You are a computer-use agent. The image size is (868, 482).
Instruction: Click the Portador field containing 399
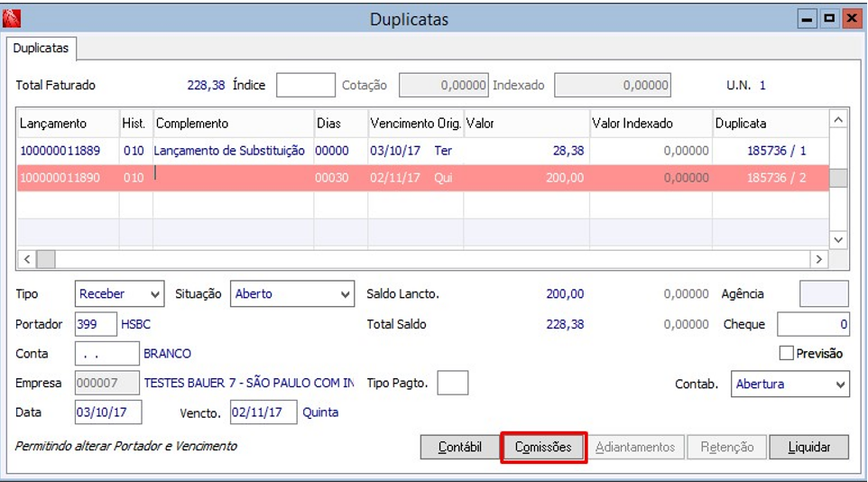coord(96,324)
